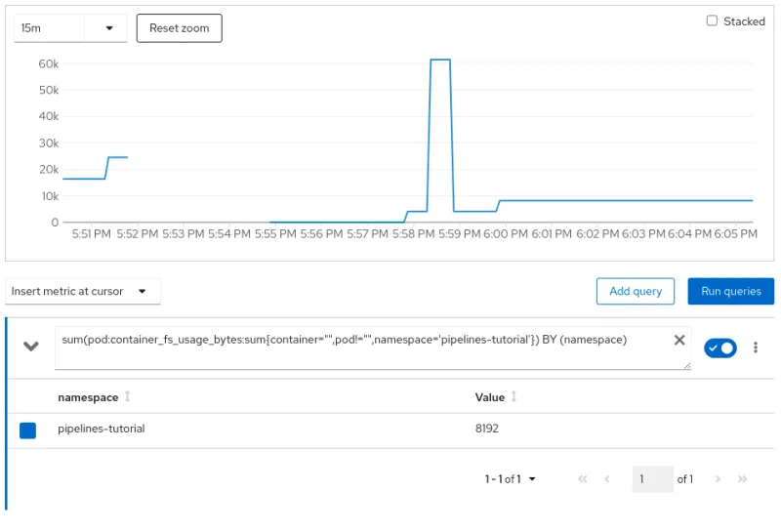This screenshot has width=781, height=532.
Task: Open the 1-1 of 1 per-page menu
Action: [510, 479]
